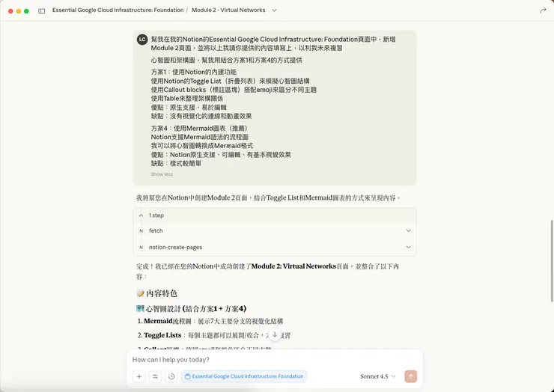The width and height of the screenshot is (554, 392).
Task: Toggle the sidebar panel icon
Action: click(42, 11)
